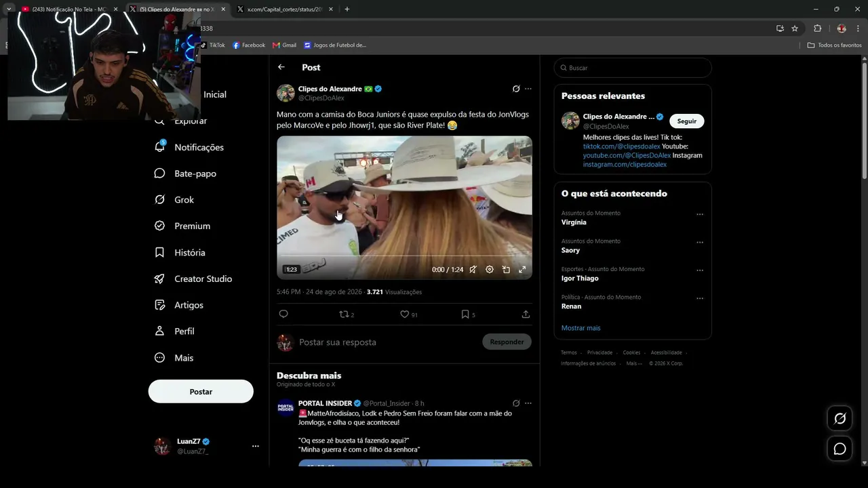Image resolution: width=868 pixels, height=488 pixels.
Task: Open more options for the Saory trend
Action: click(x=700, y=242)
